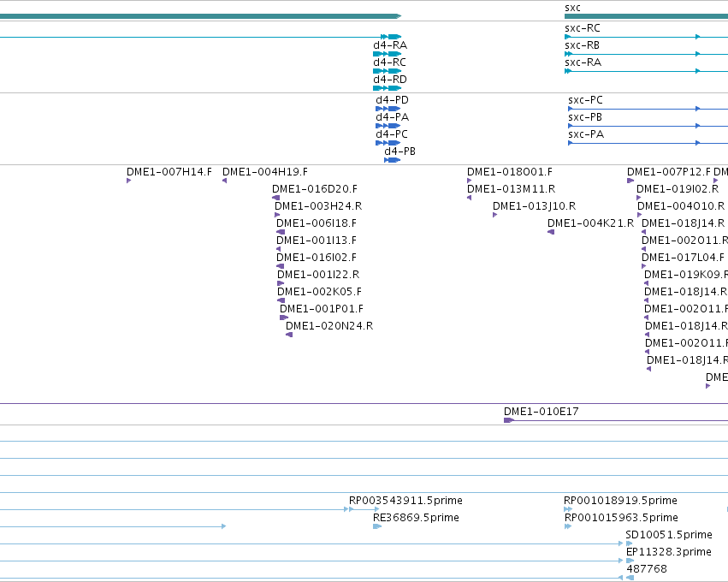
Task: Click the d4-PC protein label
Action: (392, 134)
